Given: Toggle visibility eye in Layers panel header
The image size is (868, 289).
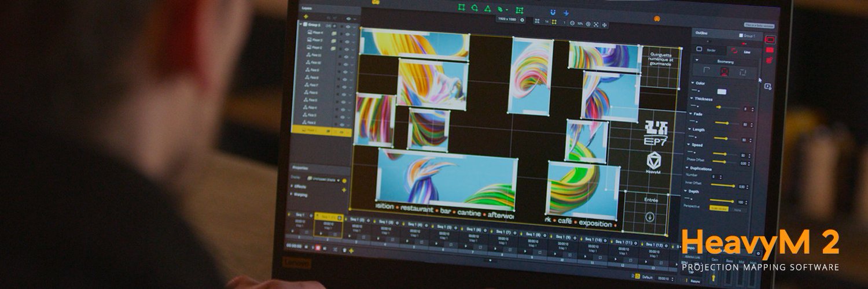Looking at the screenshot, I should click(348, 18).
